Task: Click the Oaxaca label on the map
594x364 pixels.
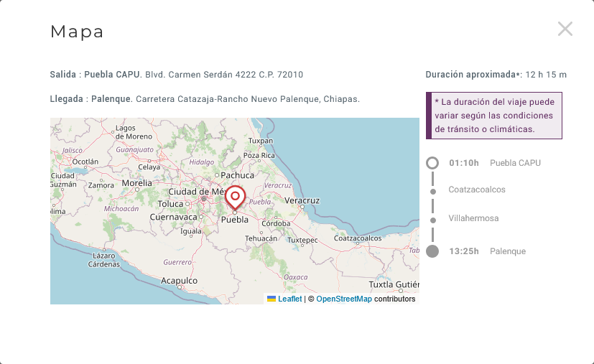Action: point(295,276)
